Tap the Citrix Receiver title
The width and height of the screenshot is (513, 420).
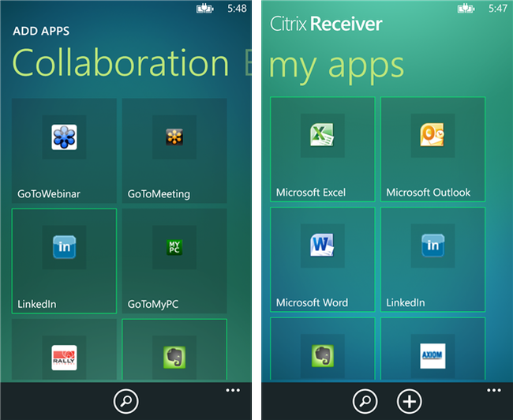[x=326, y=24]
